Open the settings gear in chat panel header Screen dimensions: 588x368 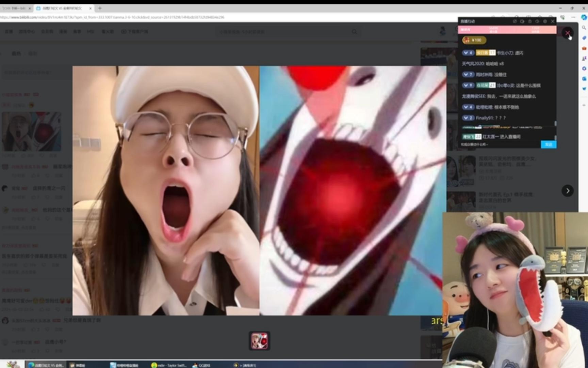coord(545,21)
